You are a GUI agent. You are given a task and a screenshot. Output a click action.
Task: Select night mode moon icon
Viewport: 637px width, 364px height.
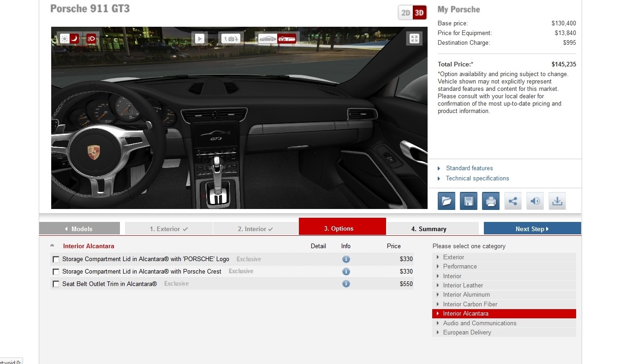click(x=74, y=39)
